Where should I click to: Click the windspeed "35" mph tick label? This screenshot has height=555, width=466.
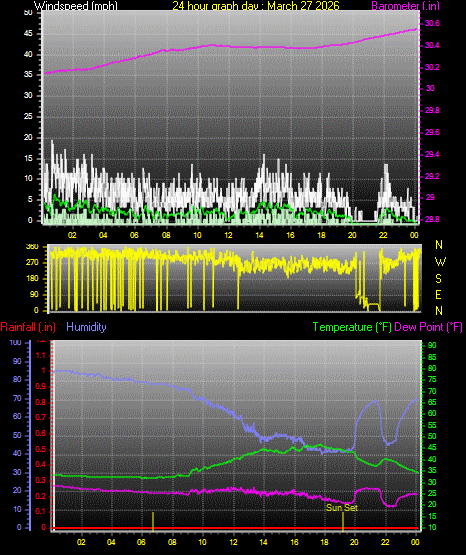(x=28, y=75)
